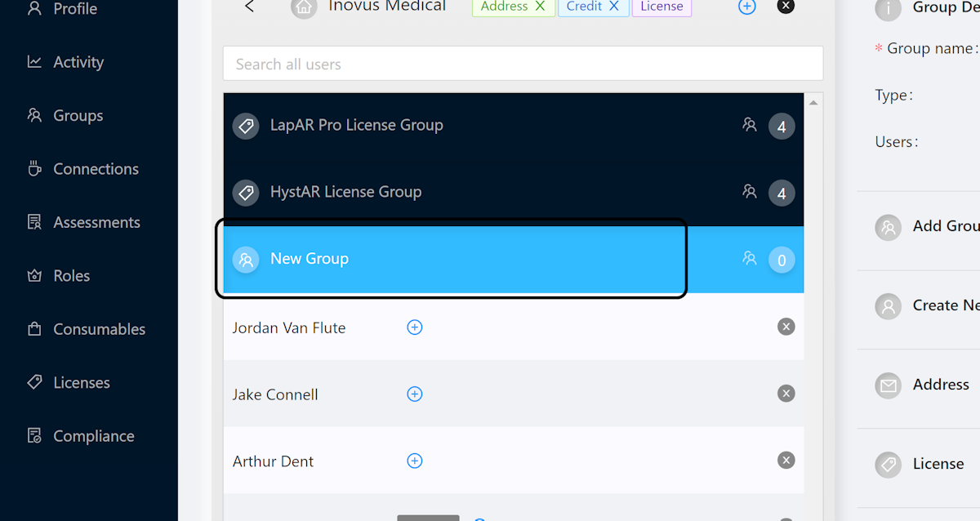Screen dimensions: 980x521
Task: Click the name Jordan Van Flute
Action: pos(289,327)
